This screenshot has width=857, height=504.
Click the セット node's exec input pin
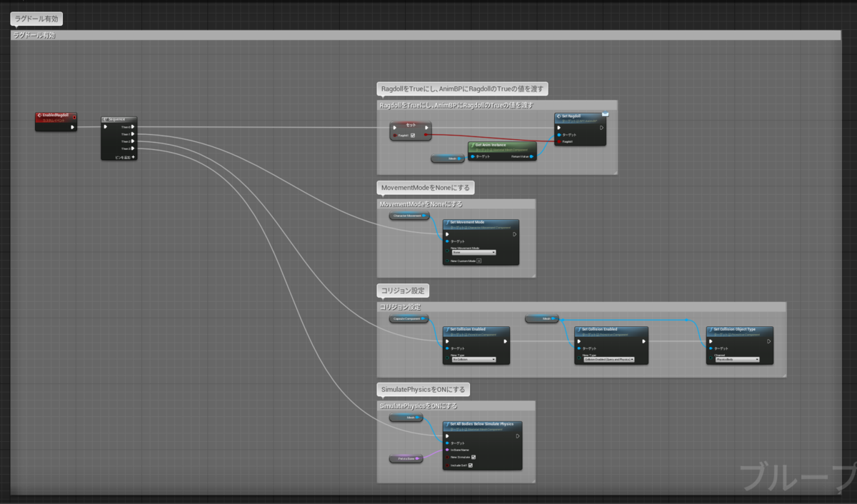(394, 128)
